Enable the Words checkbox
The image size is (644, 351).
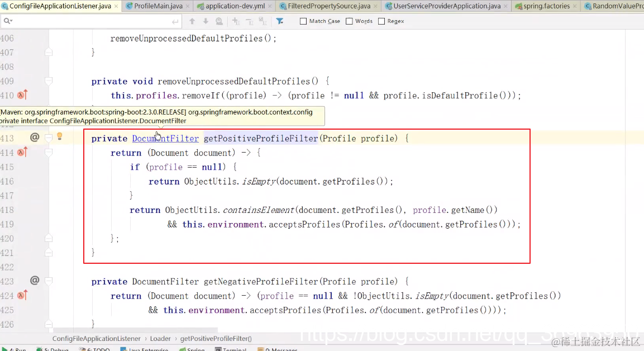(349, 21)
